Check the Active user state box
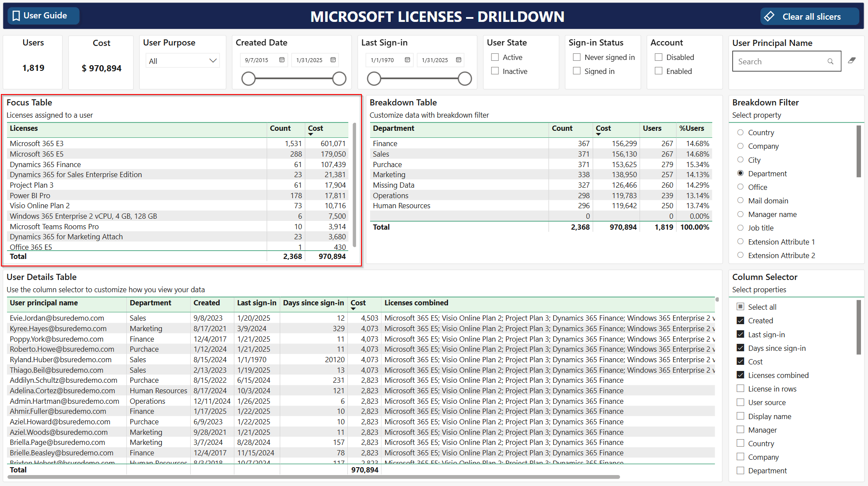This screenshot has height=486, width=868. point(495,57)
